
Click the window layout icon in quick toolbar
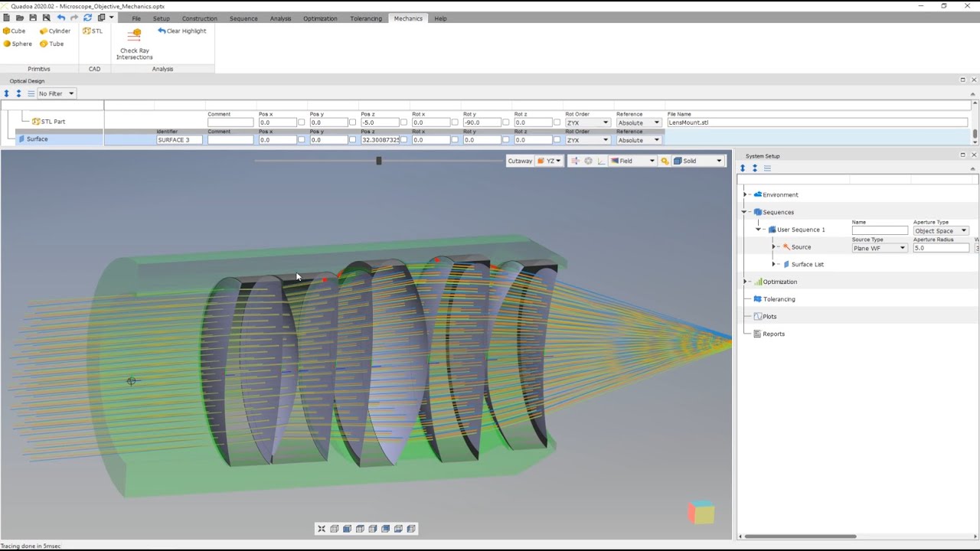click(101, 18)
